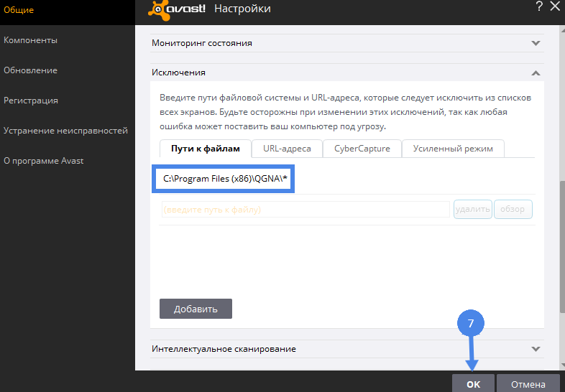Select Устранение неисправностей in sidebar
Image resolution: width=565 pixels, height=392 pixels.
(65, 130)
